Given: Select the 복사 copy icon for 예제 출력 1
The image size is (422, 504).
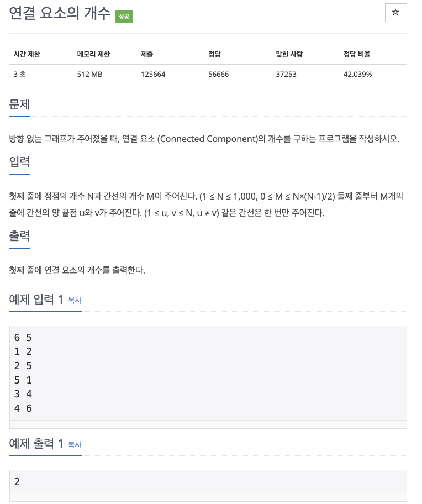Looking at the screenshot, I should pos(74,445).
